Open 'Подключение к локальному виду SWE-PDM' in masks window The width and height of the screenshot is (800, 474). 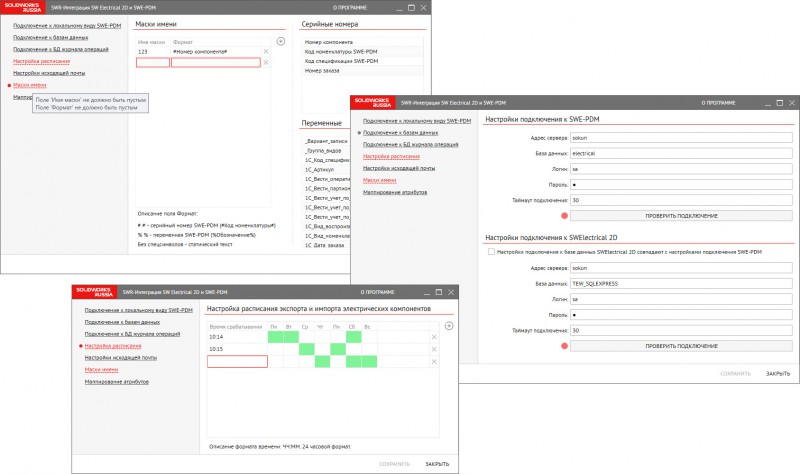click(x=67, y=26)
